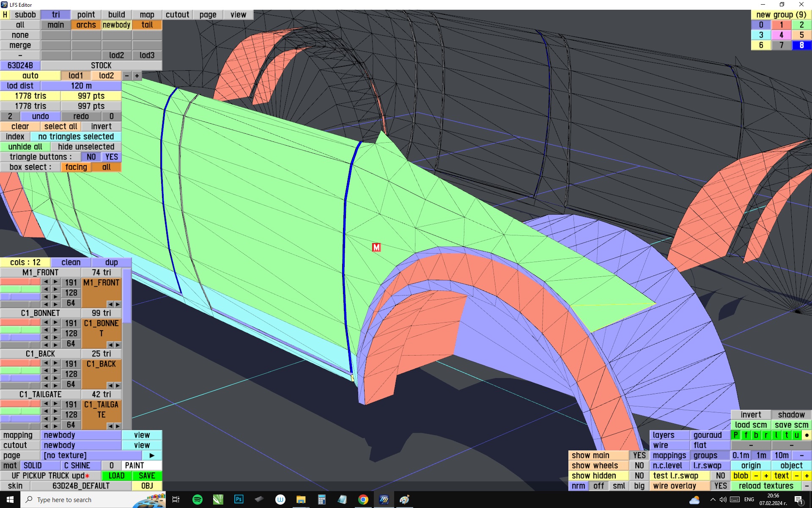Click the green SAVE button
The height and width of the screenshot is (508, 812).
click(x=147, y=476)
